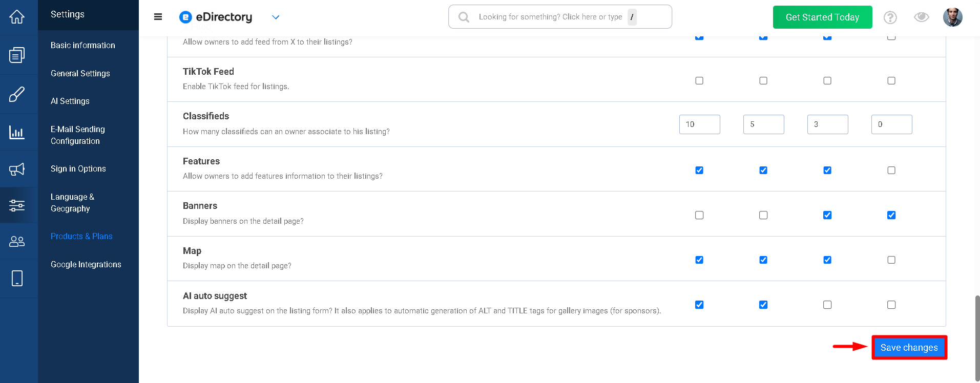This screenshot has width=980, height=383.
Task: Open the Home dashboard icon
Action: coord(17,17)
